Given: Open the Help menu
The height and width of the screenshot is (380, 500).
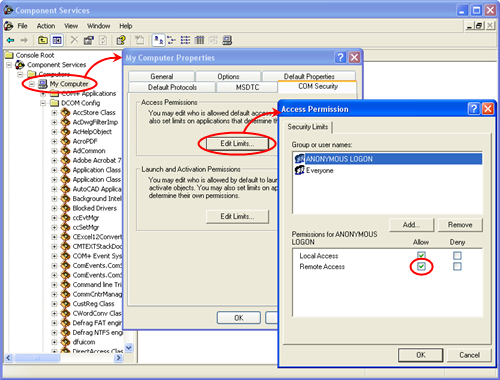Looking at the screenshot, I should pyautogui.click(x=126, y=26).
